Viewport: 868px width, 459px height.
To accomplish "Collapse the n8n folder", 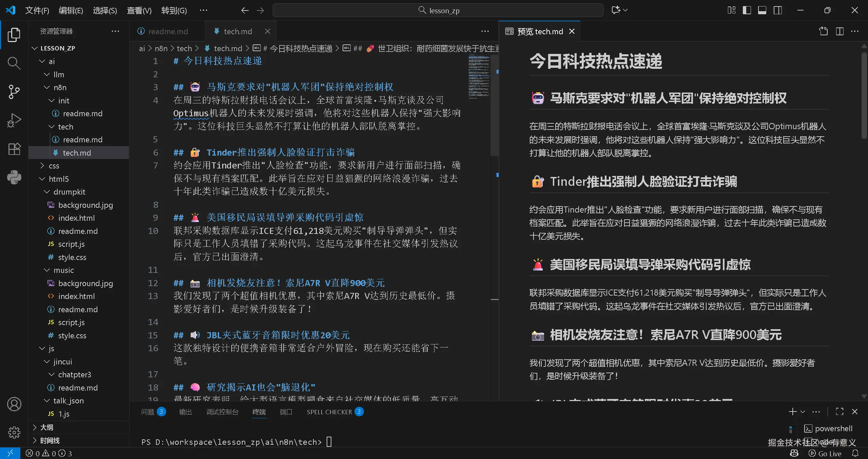I will click(60, 87).
